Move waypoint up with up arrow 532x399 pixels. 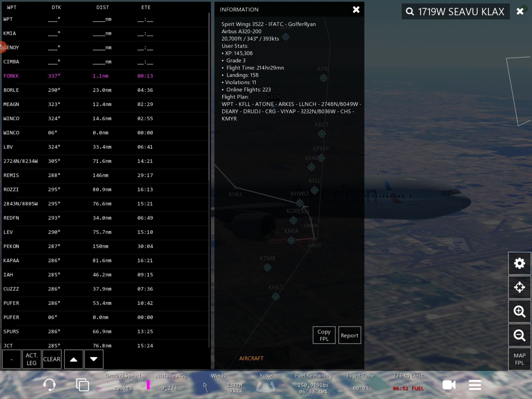(x=74, y=359)
